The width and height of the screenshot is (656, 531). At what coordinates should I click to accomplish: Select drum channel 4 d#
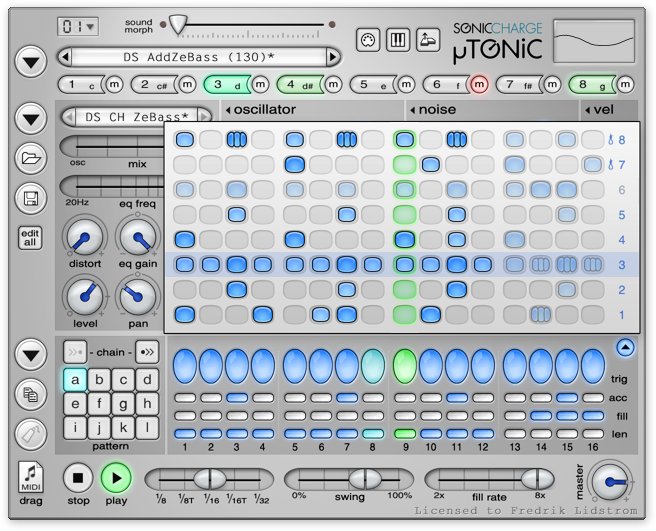pyautogui.click(x=297, y=85)
